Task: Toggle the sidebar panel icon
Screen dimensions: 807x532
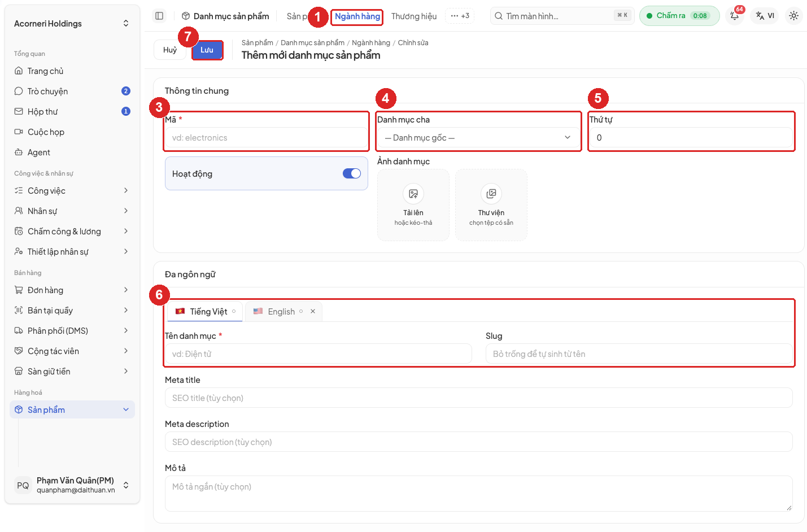Action: pos(159,16)
